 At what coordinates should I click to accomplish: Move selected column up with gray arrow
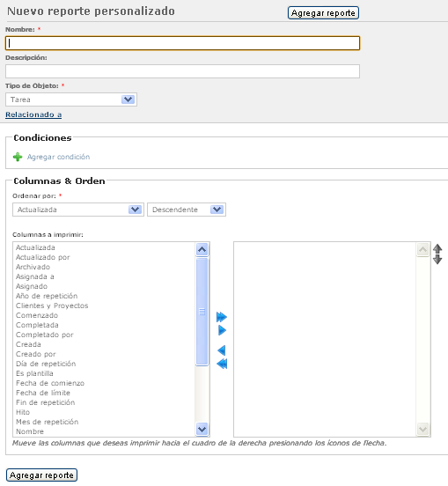coord(437,248)
